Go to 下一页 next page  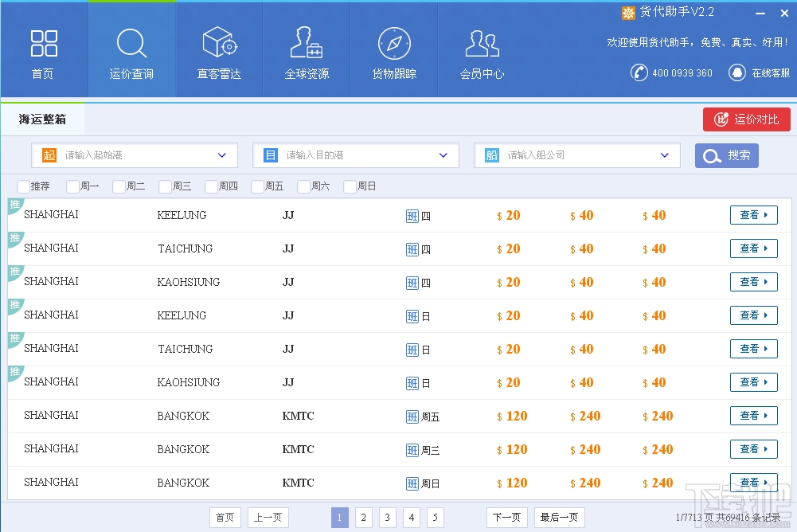pos(506,518)
